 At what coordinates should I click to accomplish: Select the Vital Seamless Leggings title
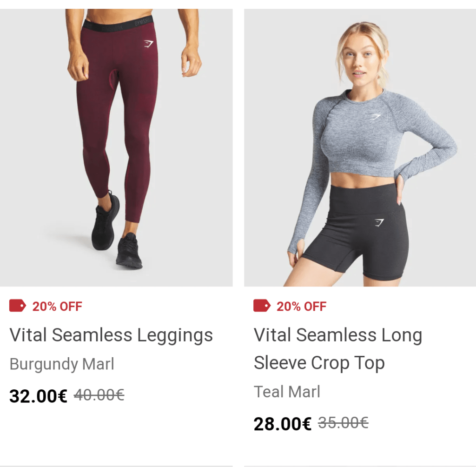point(111,335)
